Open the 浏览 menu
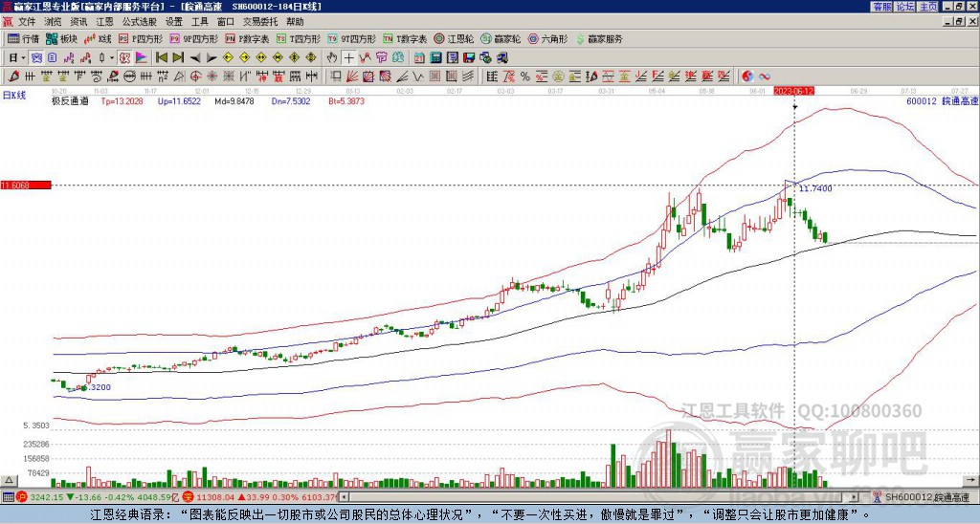Image resolution: width=980 pixels, height=524 pixels. (x=54, y=22)
